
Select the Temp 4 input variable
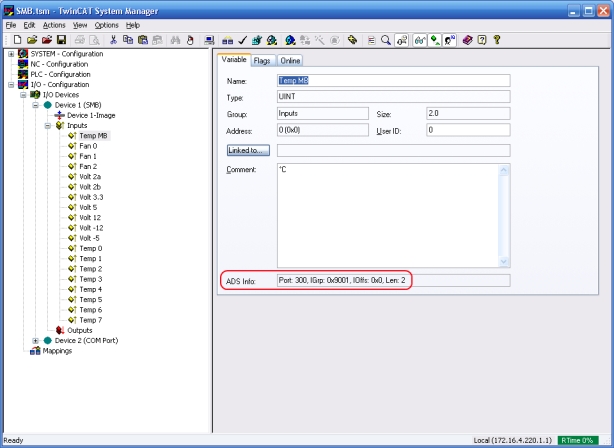(x=90, y=289)
